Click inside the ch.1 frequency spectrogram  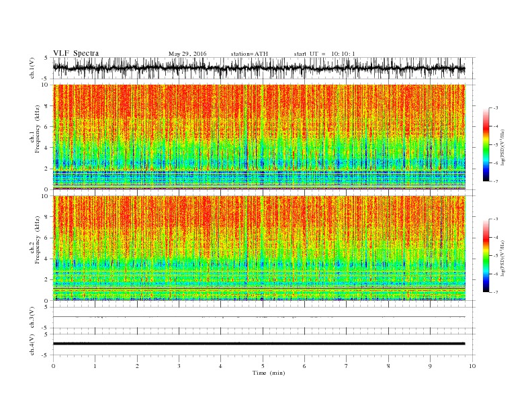point(259,137)
